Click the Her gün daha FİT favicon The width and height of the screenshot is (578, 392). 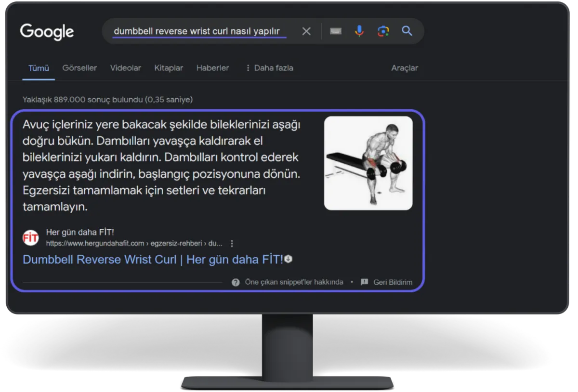31,238
